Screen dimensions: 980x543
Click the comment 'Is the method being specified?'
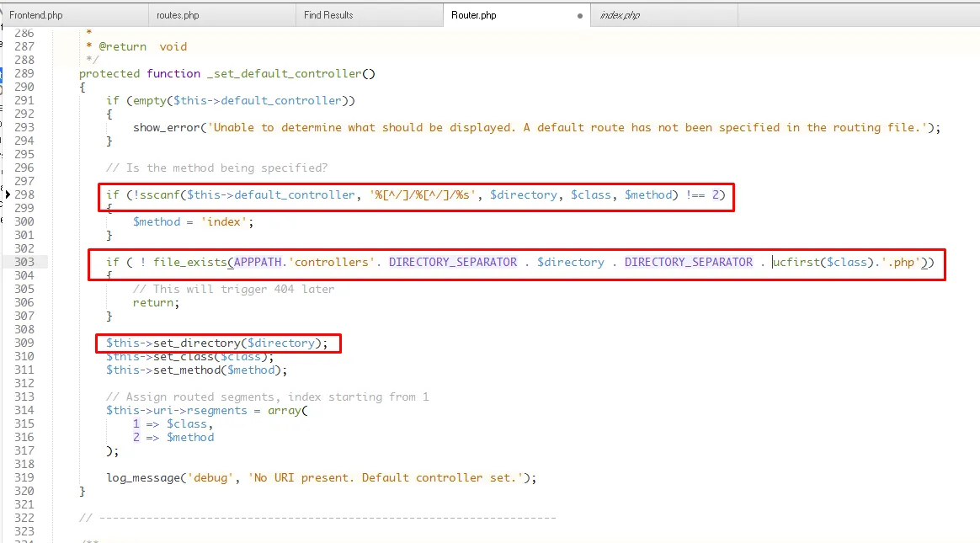216,168
